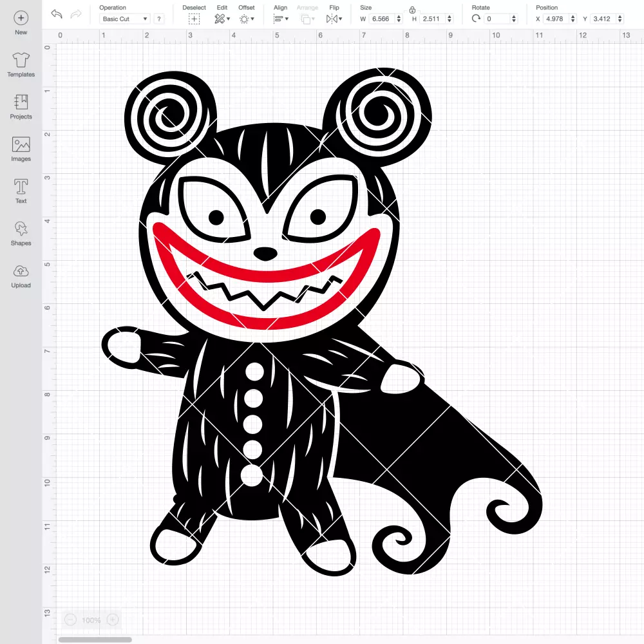Click the 100% zoom level
Screen dimensions: 644x644
pos(91,620)
